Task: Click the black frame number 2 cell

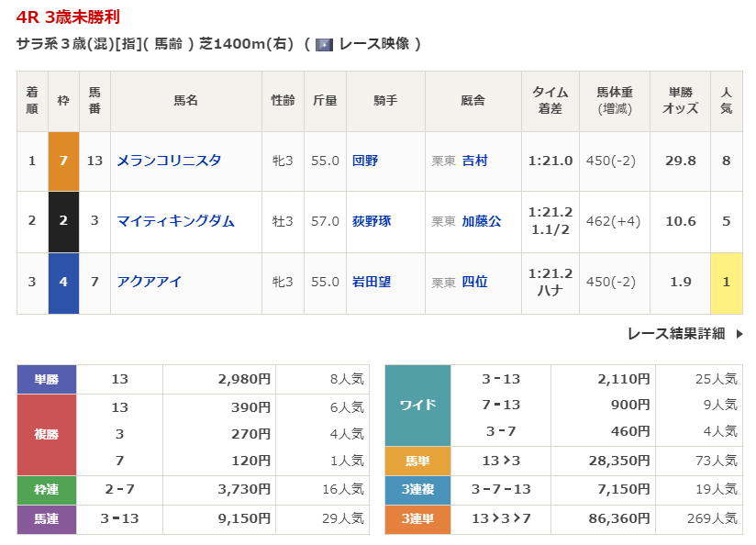Action: [x=63, y=221]
